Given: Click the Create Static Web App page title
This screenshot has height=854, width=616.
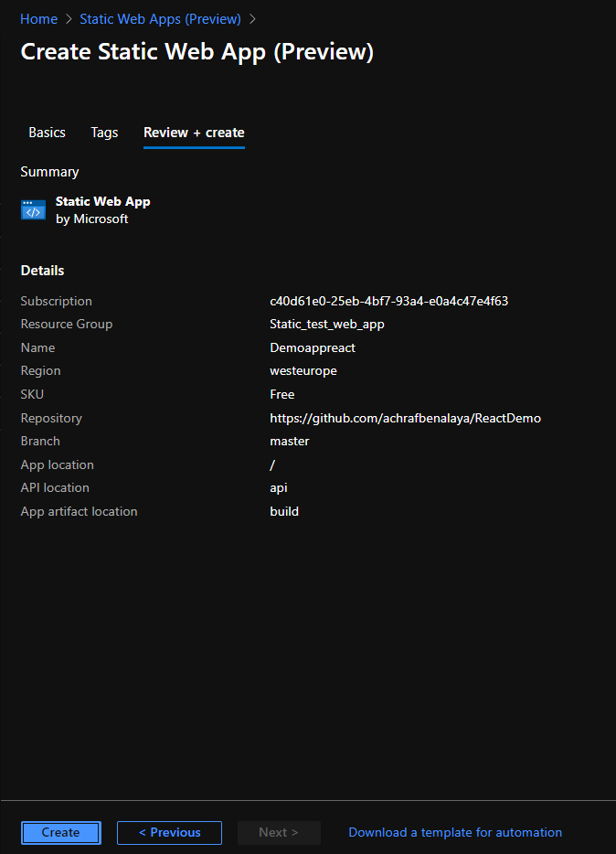Looking at the screenshot, I should pyautogui.click(x=197, y=52).
